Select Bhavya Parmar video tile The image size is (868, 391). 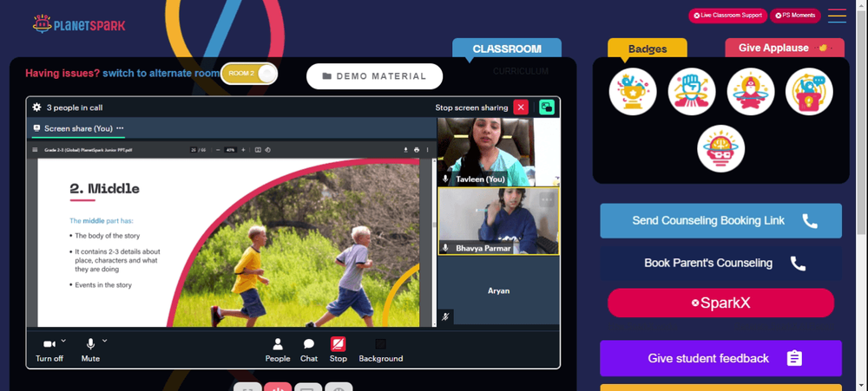pyautogui.click(x=498, y=221)
